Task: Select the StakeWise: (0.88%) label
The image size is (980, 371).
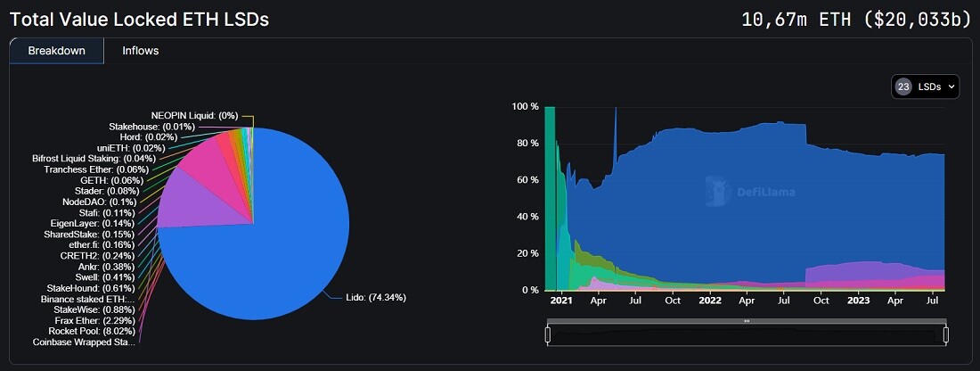Action: [94, 309]
